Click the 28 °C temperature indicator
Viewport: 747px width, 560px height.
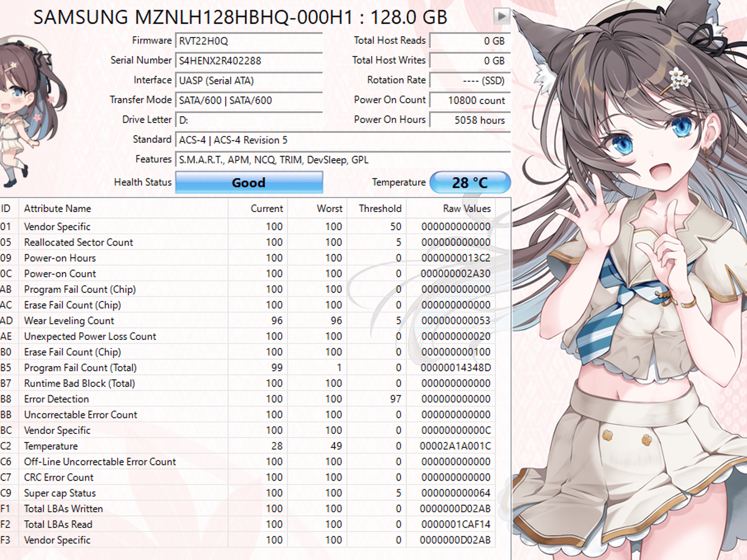click(470, 182)
